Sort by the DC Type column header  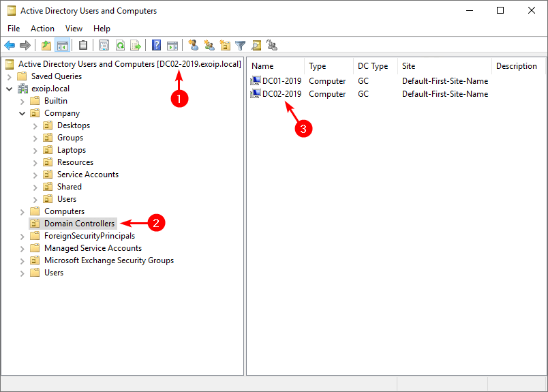376,66
